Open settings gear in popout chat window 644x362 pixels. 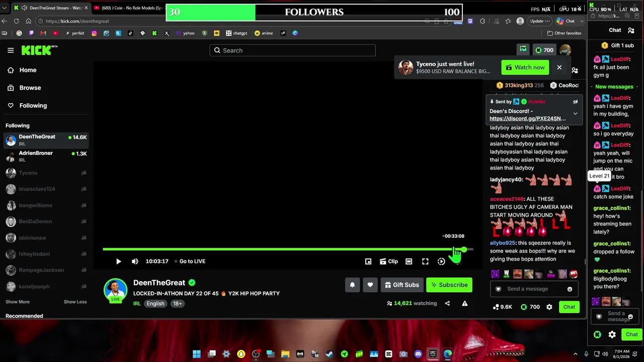pyautogui.click(x=612, y=334)
